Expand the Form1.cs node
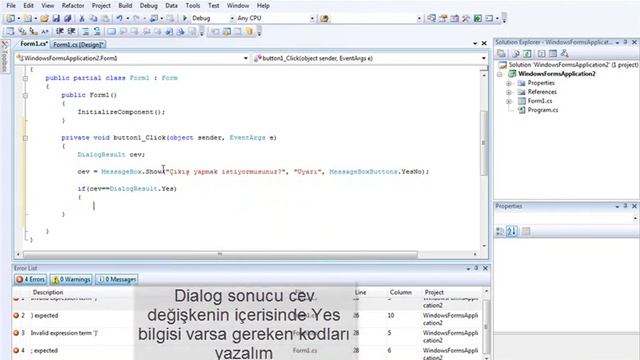This screenshot has width=640, height=360. pos(509,101)
